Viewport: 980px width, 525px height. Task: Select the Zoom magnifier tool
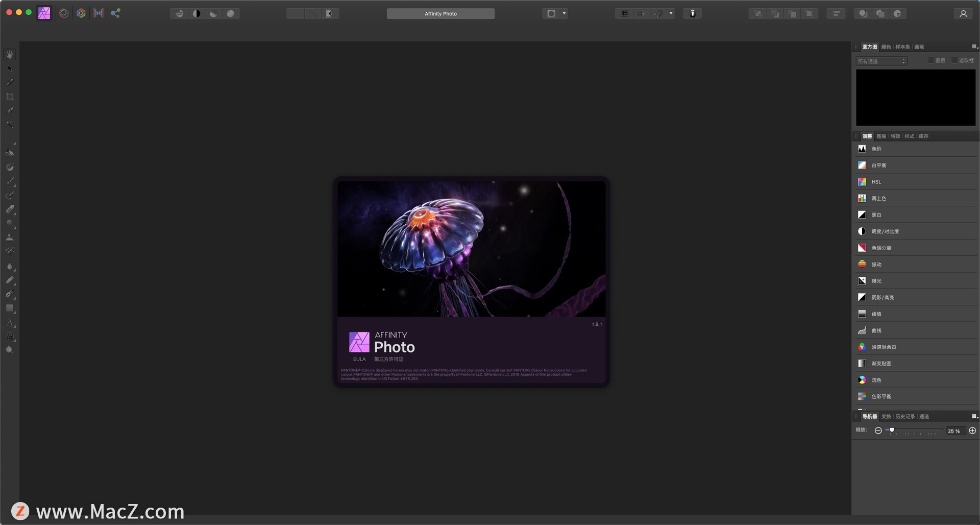click(x=10, y=350)
